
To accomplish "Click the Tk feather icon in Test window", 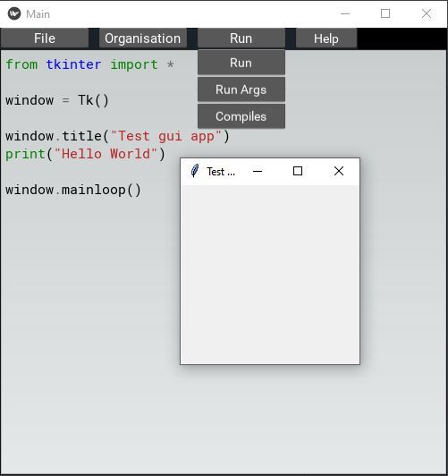I will click(x=195, y=171).
